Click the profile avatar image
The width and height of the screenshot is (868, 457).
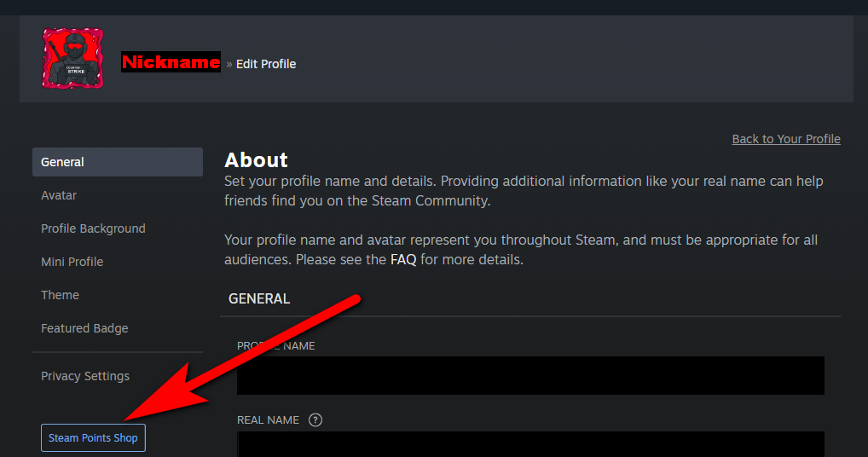pos(72,59)
